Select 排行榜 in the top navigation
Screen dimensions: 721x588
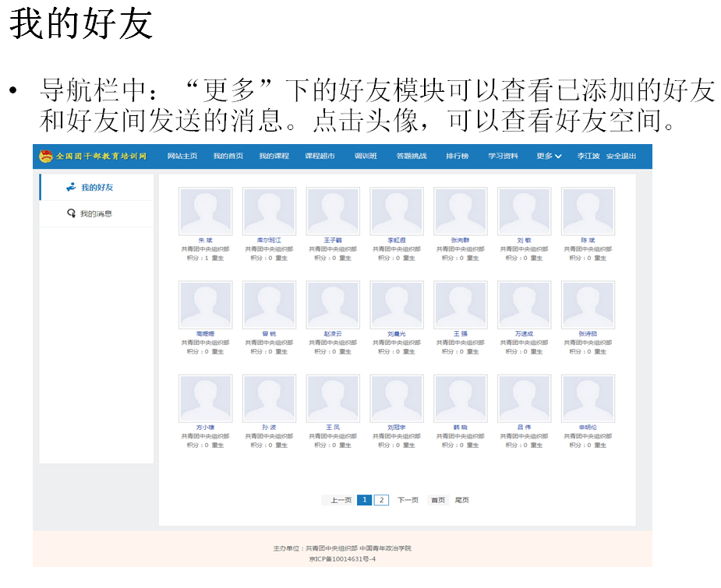[458, 157]
